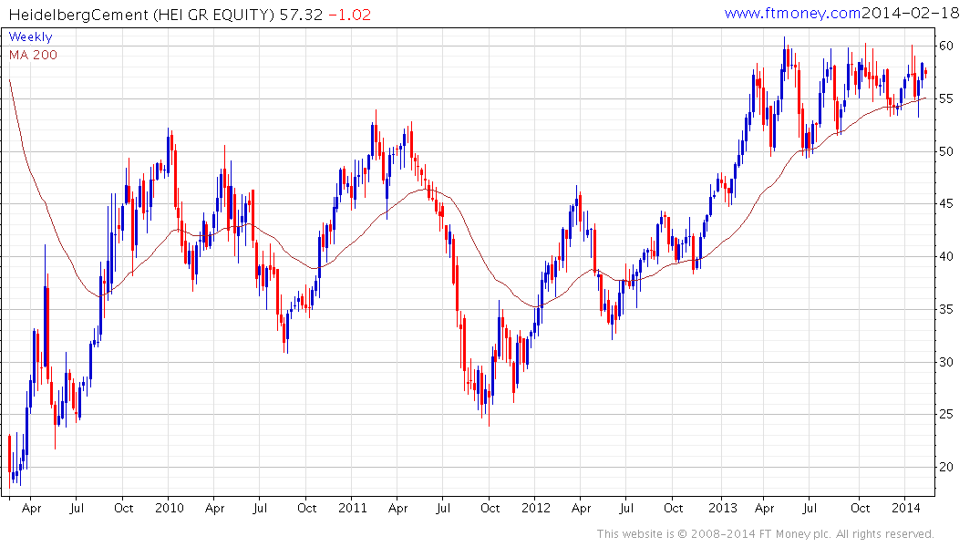The image size is (980, 547).
Task: Click the 2012 year axis label
Action: point(536,508)
